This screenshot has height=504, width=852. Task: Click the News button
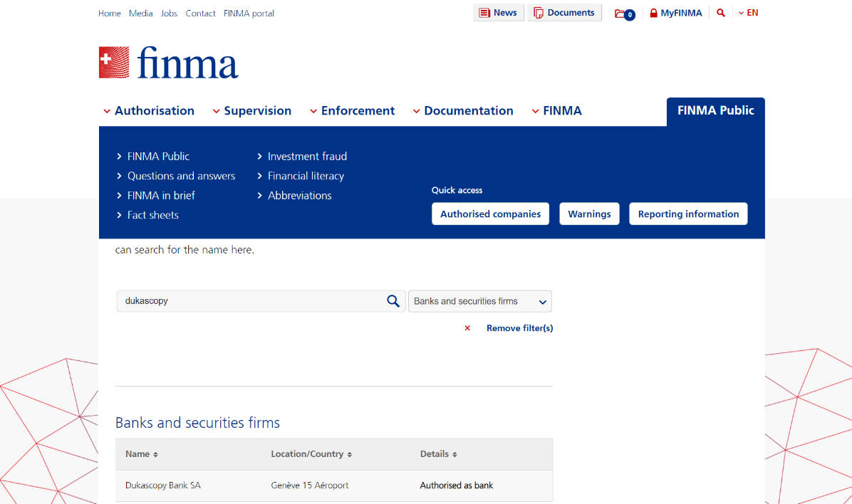pos(498,13)
